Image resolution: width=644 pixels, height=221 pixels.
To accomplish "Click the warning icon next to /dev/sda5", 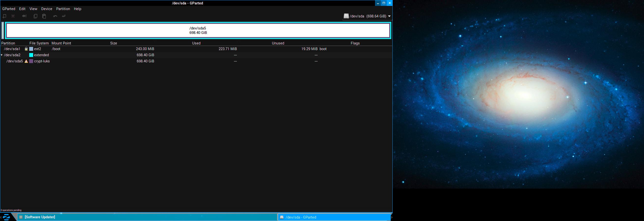I will [26, 61].
